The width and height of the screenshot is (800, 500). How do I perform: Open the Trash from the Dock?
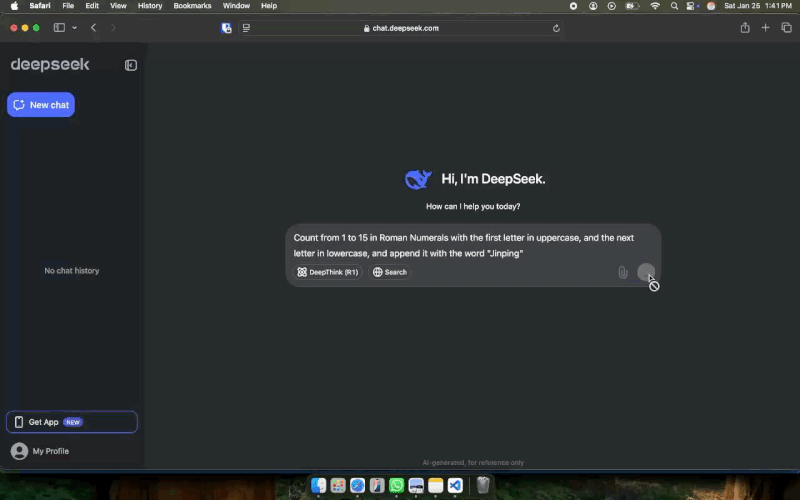pos(483,485)
